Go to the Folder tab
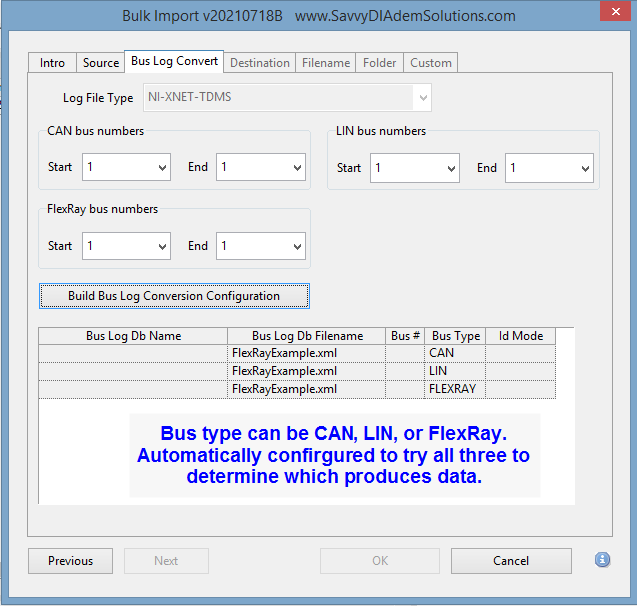Screen dimensions: 637x606 pos(379,63)
